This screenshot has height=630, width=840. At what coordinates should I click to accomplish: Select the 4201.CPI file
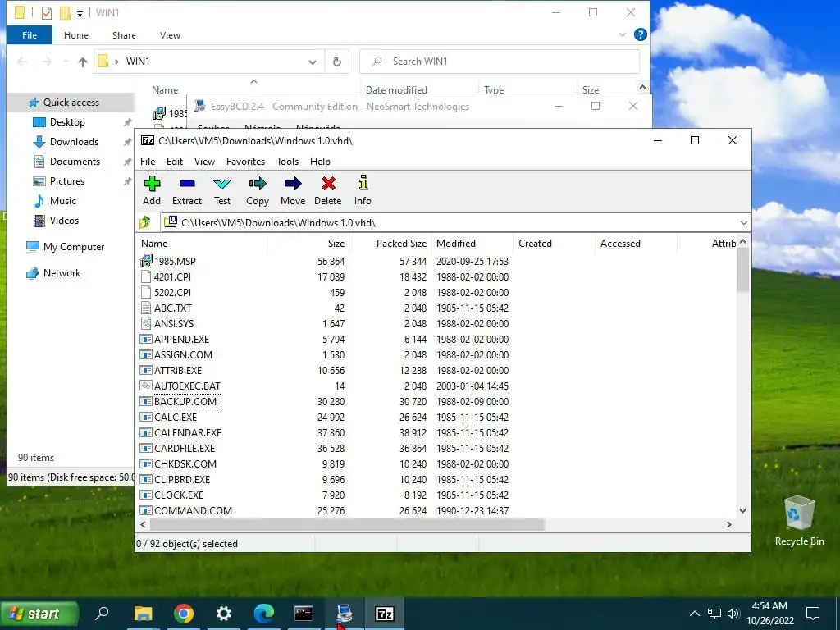point(172,277)
